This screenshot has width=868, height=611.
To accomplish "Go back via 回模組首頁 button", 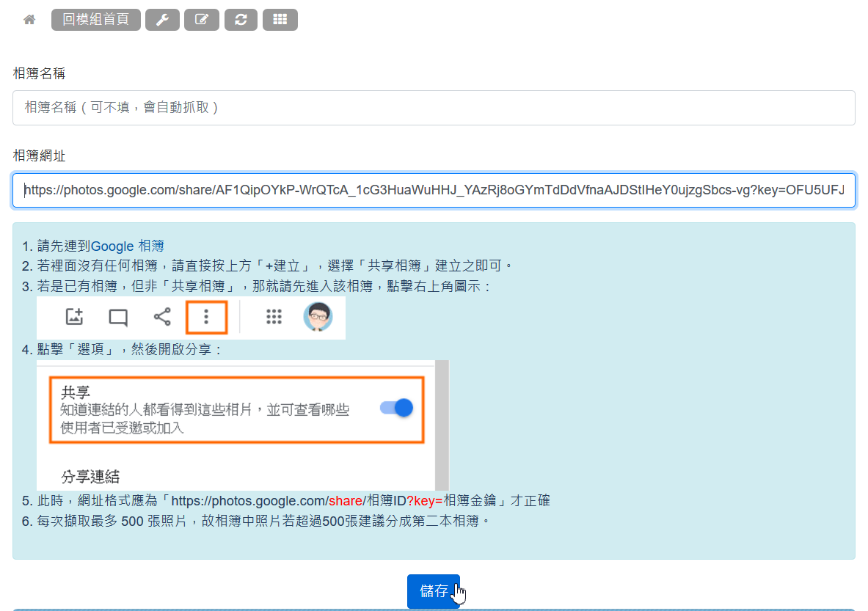I will click(95, 20).
